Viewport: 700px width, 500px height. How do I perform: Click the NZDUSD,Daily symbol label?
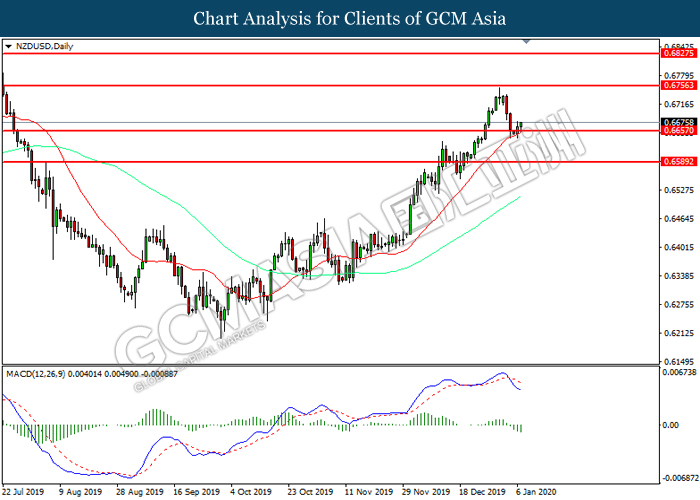click(39, 46)
